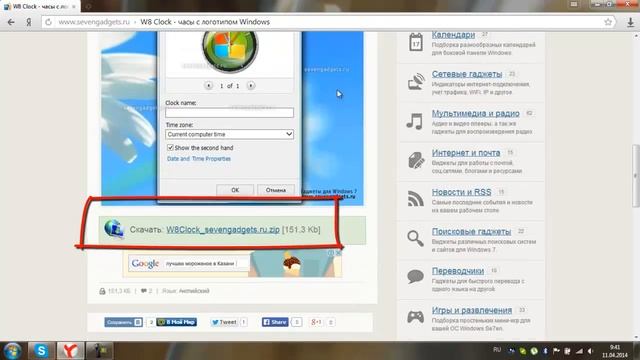Click the network signal tray icon

point(579,351)
